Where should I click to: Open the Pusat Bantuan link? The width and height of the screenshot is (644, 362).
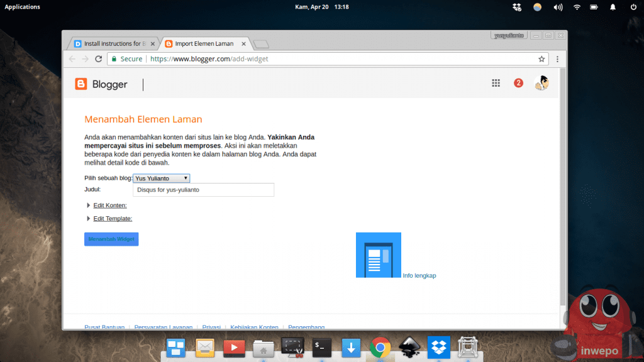pyautogui.click(x=104, y=327)
